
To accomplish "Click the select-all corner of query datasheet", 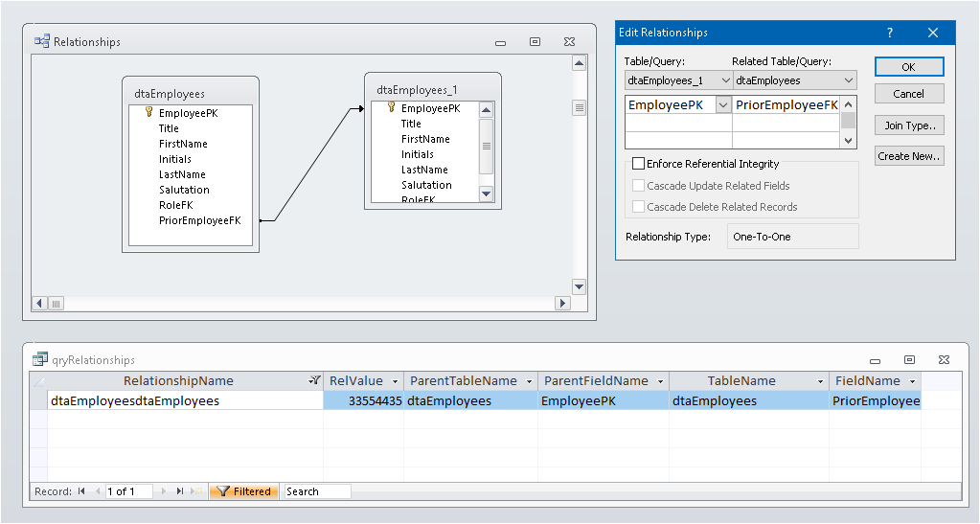I will (x=38, y=381).
